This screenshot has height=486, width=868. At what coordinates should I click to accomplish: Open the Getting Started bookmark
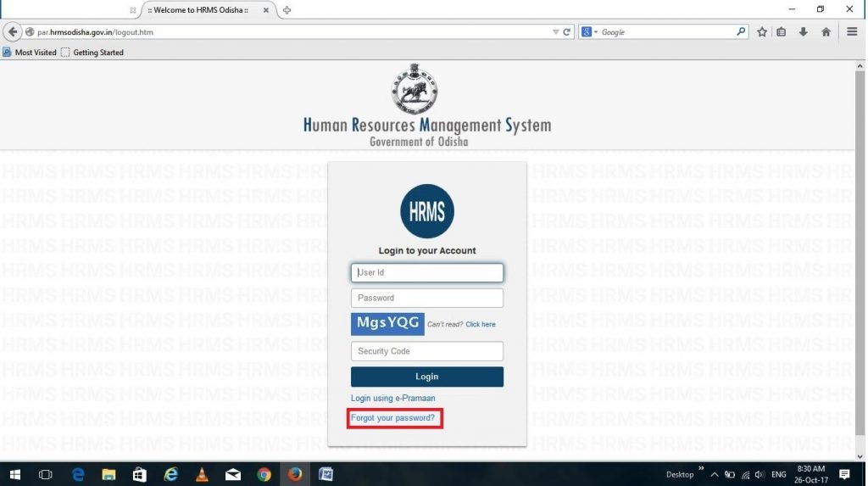tap(92, 52)
